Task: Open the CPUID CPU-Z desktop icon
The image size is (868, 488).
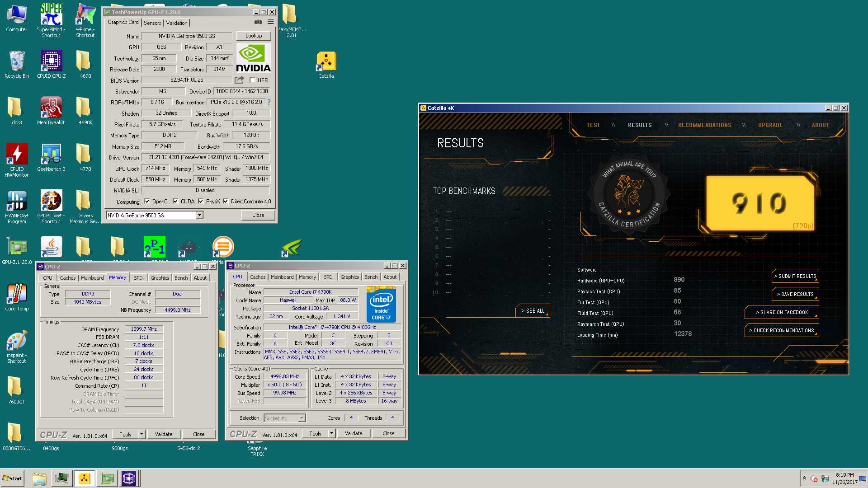Action: [51, 65]
